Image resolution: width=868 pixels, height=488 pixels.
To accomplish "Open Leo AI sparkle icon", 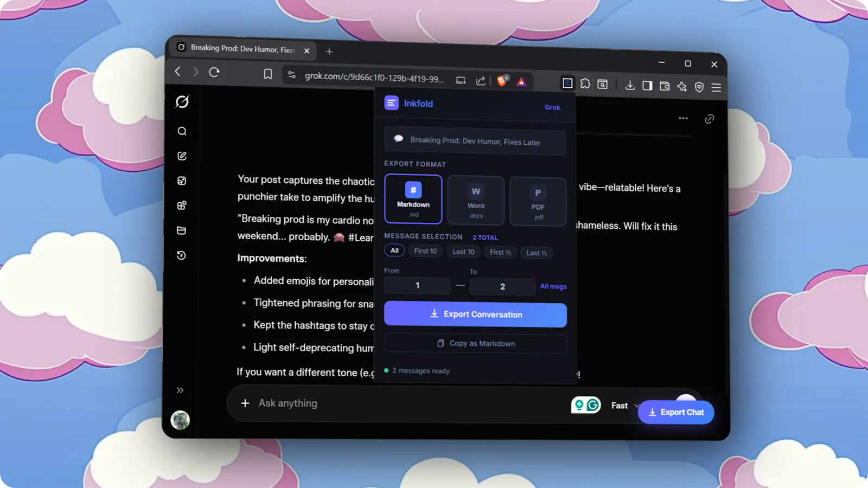I will click(x=682, y=87).
